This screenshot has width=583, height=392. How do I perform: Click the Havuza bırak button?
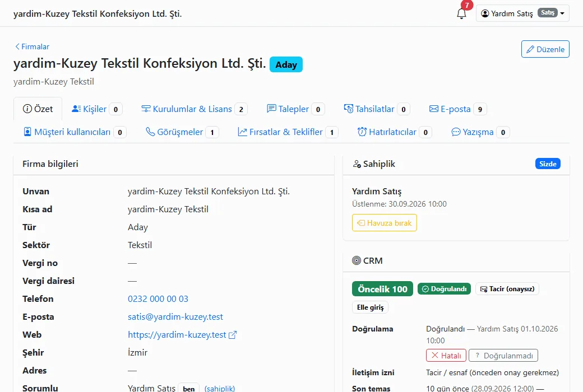385,223
